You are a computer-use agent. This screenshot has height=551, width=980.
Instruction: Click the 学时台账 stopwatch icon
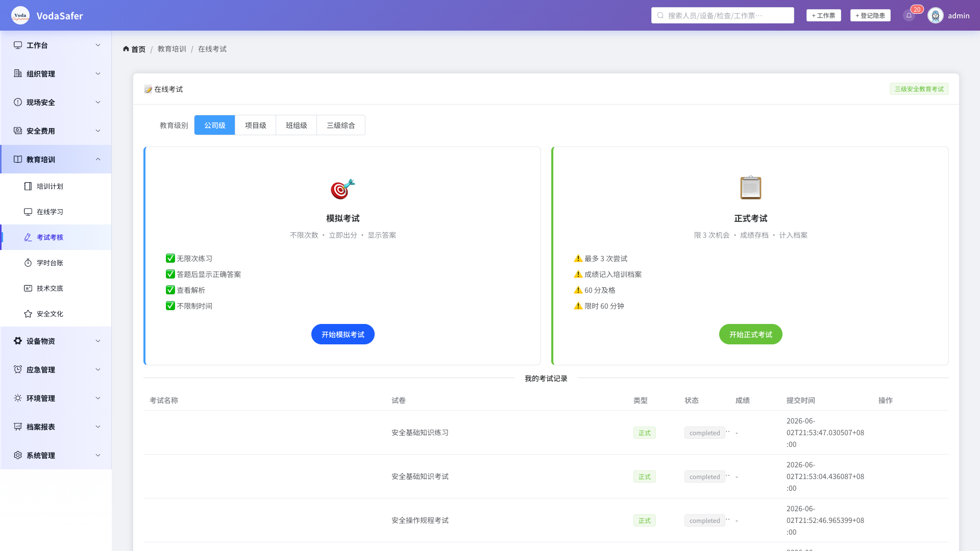[28, 263]
